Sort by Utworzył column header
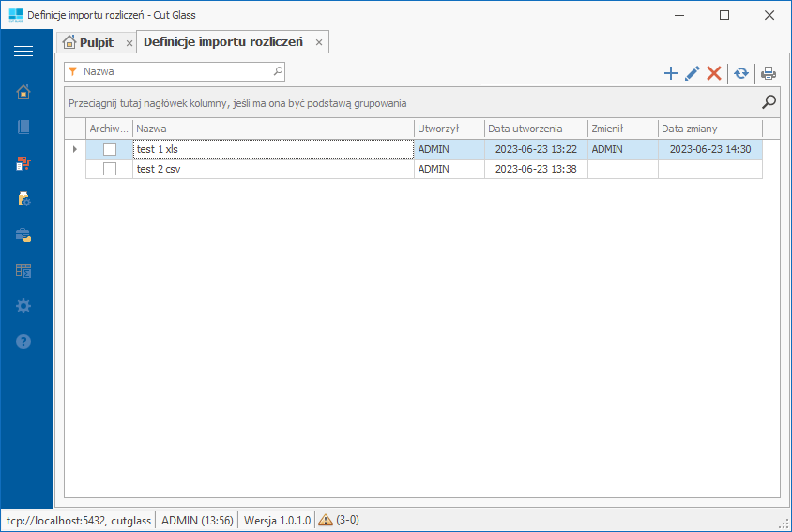Screen dimensions: 792x532 point(449,129)
